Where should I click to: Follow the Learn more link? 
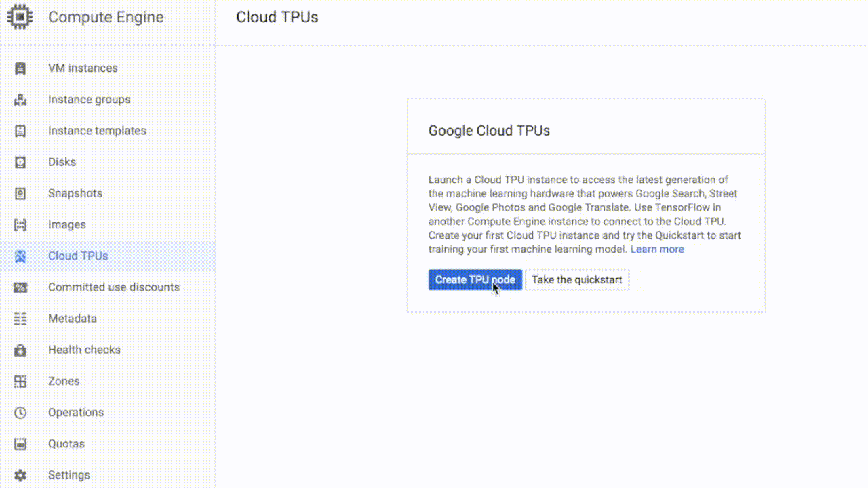[x=657, y=249]
